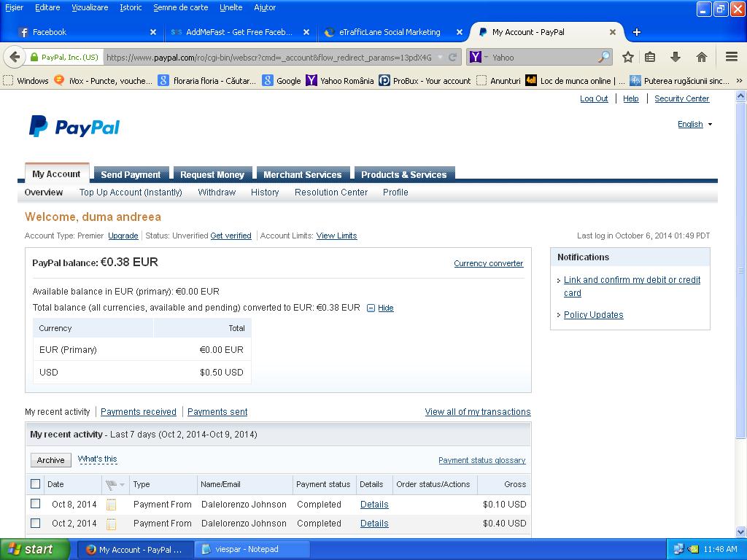Select the History submenu item
Image resolution: width=747 pixels, height=560 pixels.
click(x=265, y=192)
